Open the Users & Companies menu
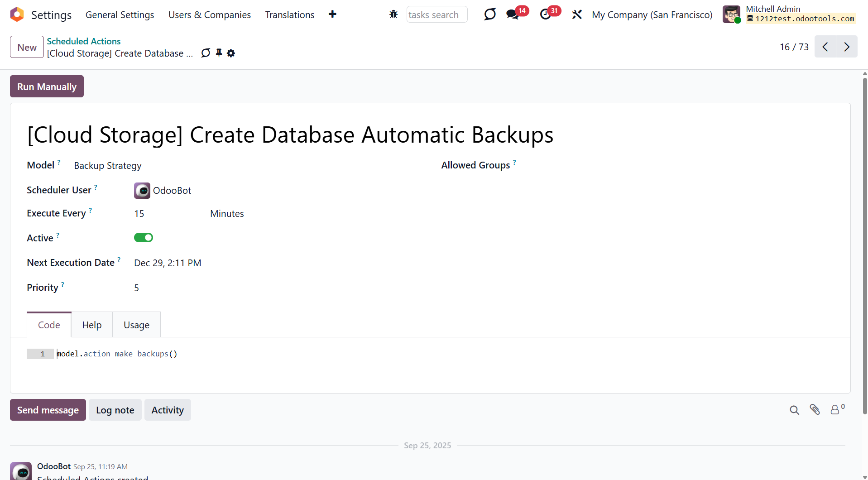868x480 pixels. pos(209,15)
